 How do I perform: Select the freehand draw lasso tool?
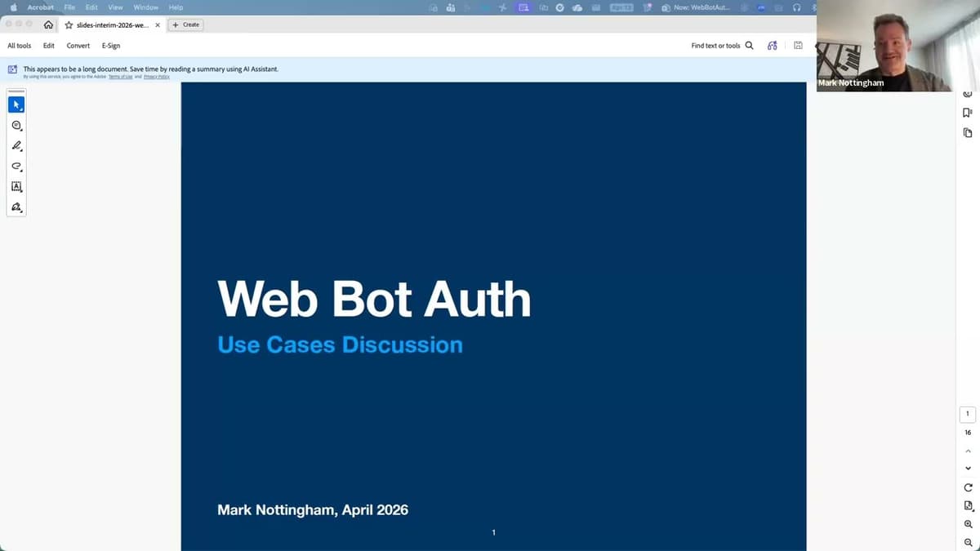16,166
